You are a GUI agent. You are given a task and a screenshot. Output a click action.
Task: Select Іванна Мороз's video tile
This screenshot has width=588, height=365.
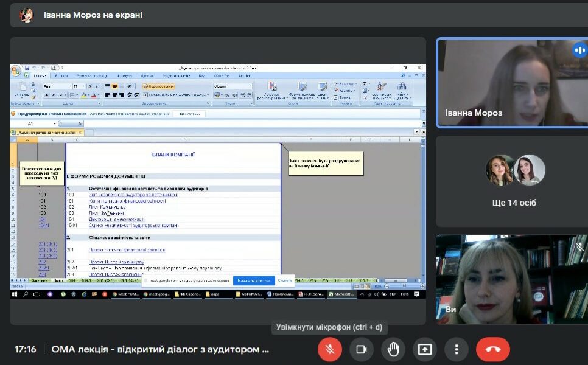click(513, 83)
